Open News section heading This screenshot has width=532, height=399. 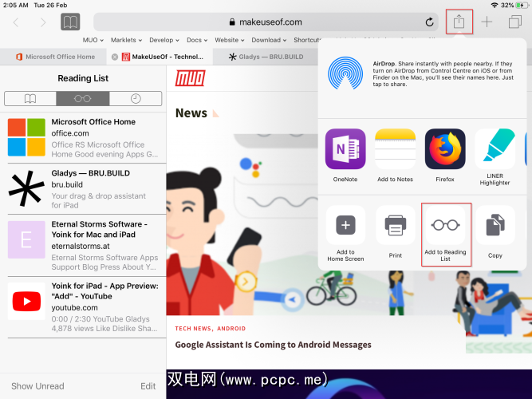coord(191,113)
